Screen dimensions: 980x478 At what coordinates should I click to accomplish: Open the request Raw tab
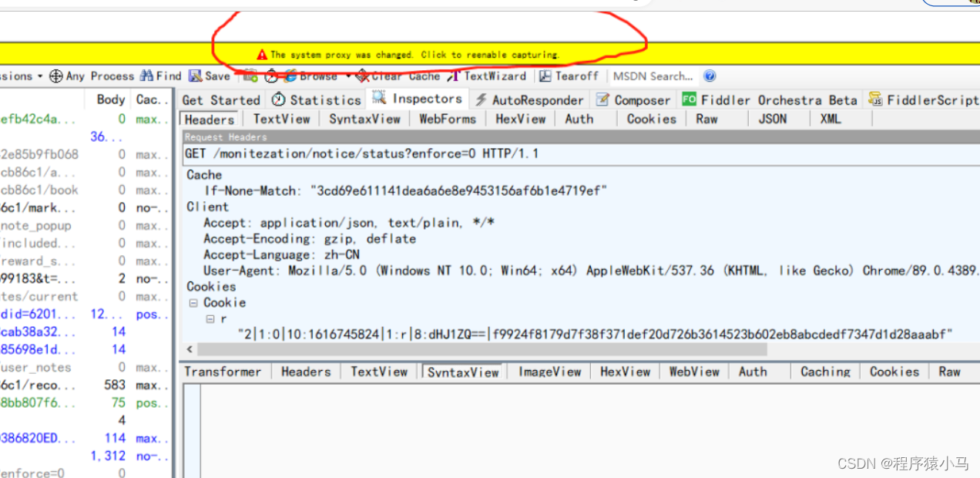click(706, 119)
